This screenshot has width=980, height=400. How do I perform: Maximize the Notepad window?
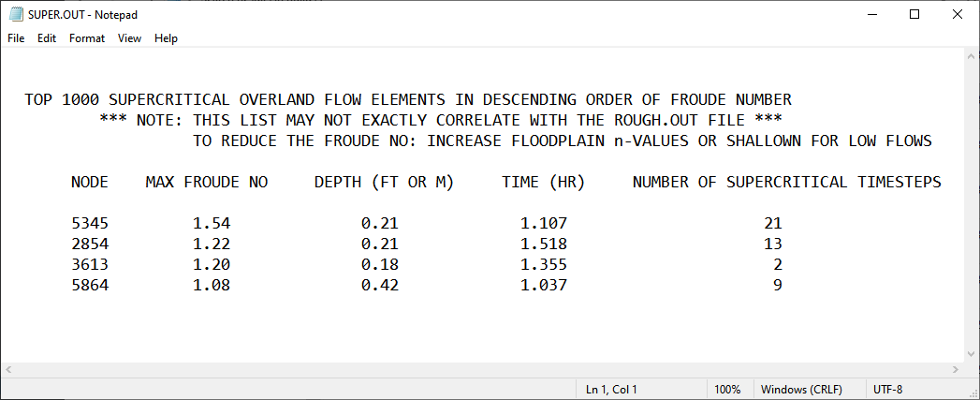point(914,14)
